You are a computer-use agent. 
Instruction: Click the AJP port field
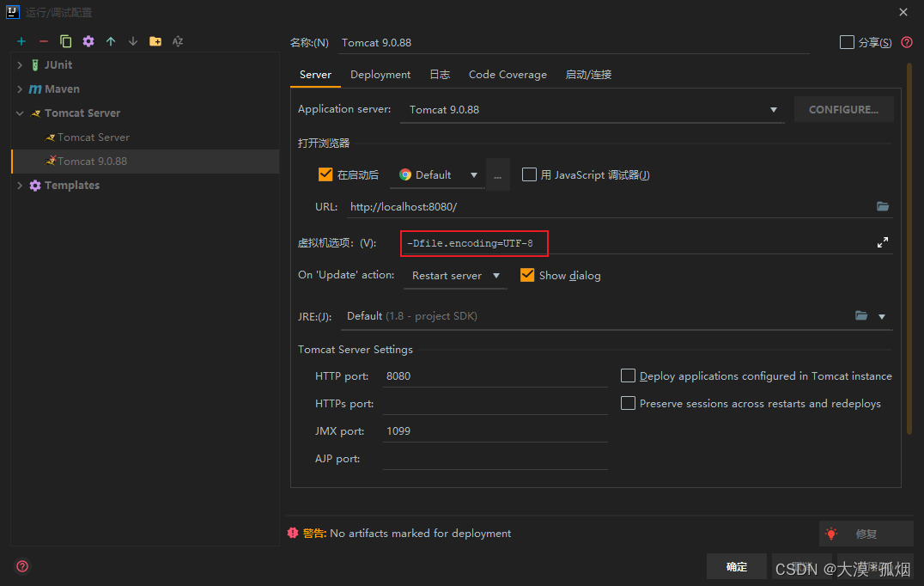(495, 459)
